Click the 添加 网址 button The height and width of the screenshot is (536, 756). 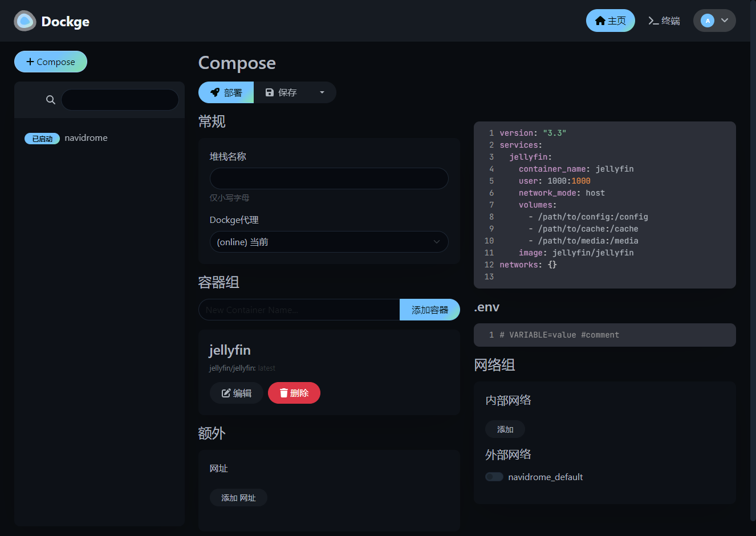point(238,498)
